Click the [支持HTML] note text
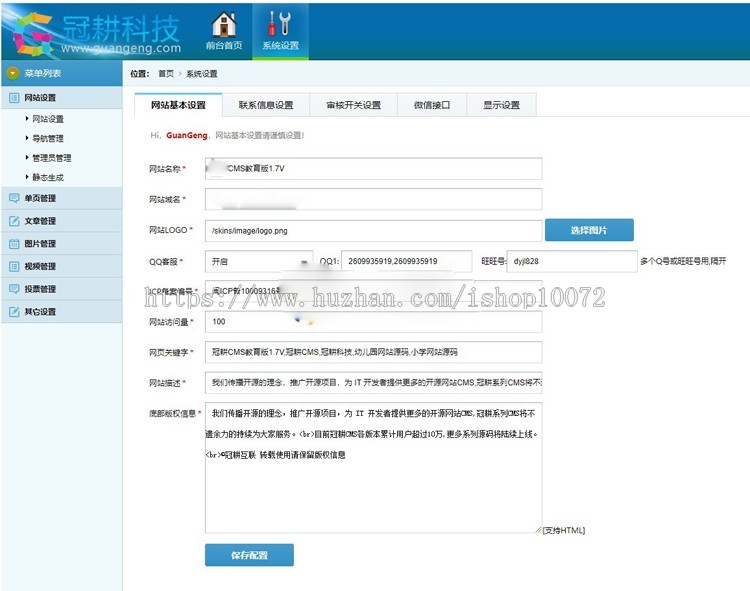750x591 pixels. 564,530
